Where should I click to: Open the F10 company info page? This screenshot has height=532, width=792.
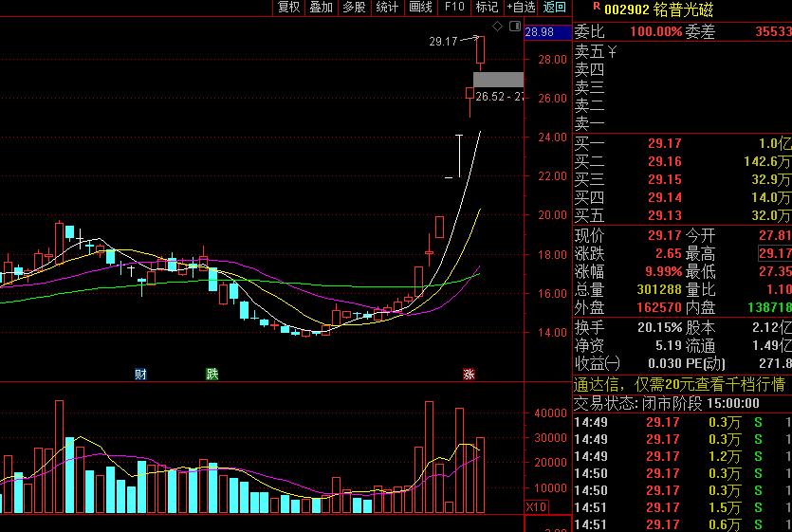454,7
